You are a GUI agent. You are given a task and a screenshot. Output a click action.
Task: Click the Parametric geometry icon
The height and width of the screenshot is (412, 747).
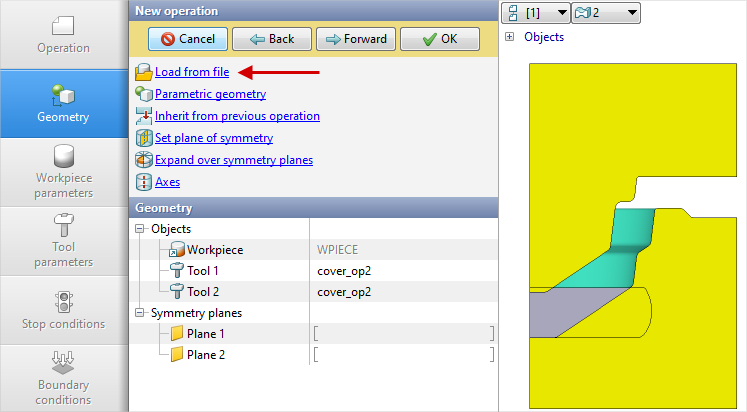point(143,94)
